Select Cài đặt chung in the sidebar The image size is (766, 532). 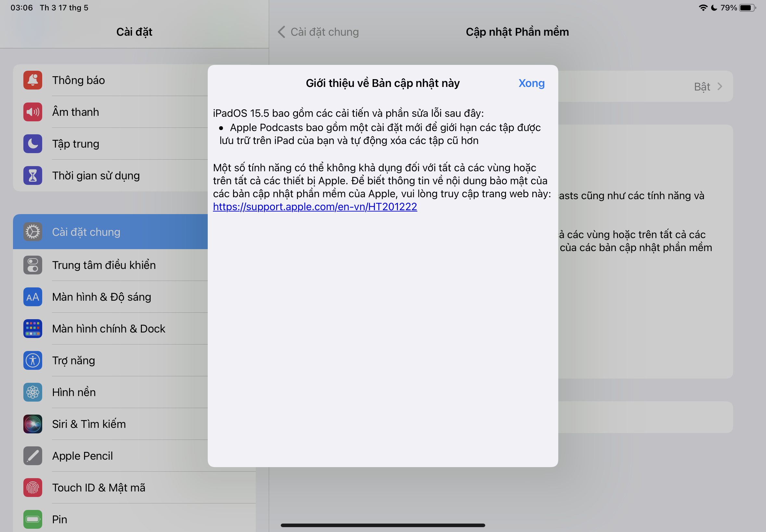point(110,232)
